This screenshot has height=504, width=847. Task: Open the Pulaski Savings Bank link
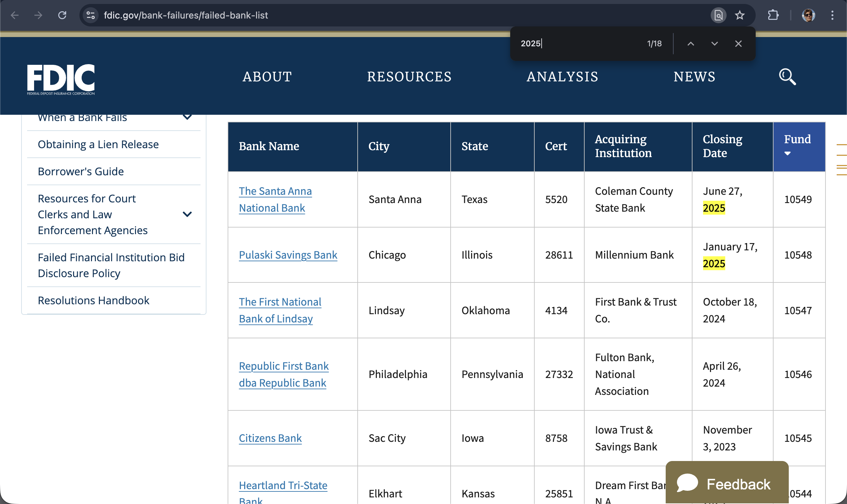click(x=288, y=255)
